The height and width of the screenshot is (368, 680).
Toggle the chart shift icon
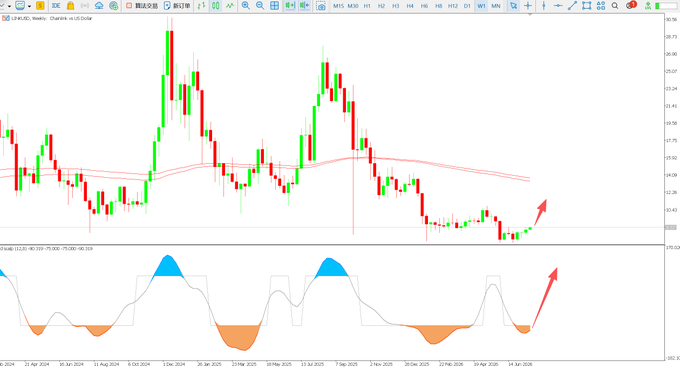(305, 6)
